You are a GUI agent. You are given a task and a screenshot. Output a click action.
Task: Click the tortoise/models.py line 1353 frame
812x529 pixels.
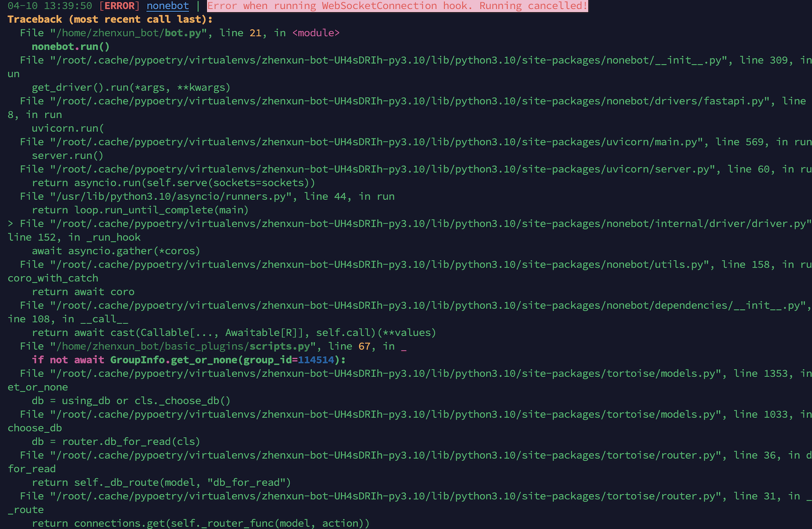click(416, 373)
